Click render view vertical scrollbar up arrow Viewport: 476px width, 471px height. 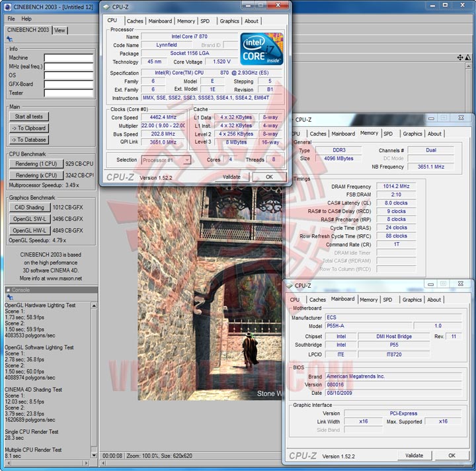[x=468, y=66]
